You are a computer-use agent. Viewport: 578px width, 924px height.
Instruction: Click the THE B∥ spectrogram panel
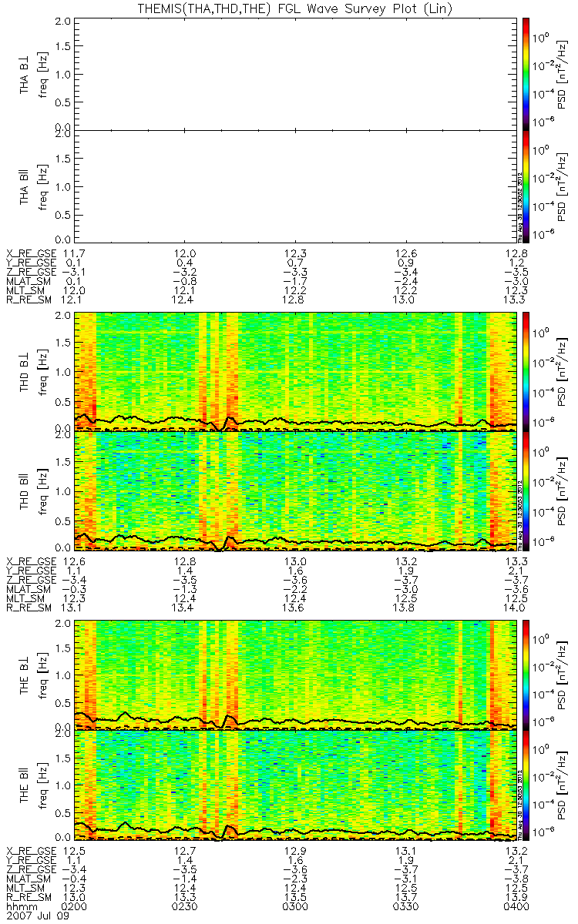pyautogui.click(x=296, y=785)
